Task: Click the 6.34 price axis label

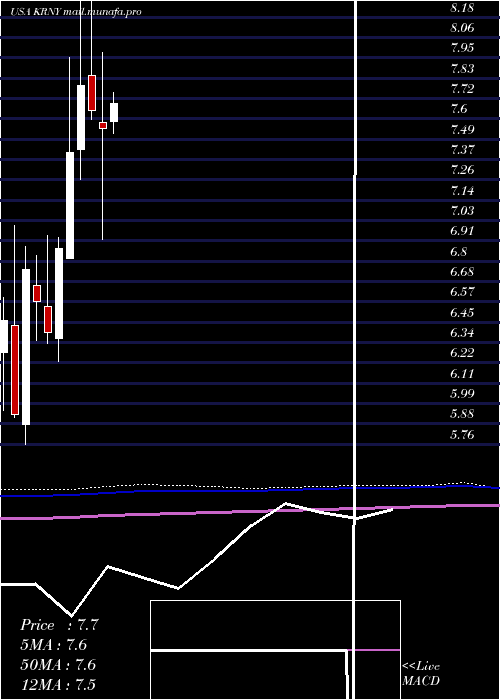Action: coord(462,333)
